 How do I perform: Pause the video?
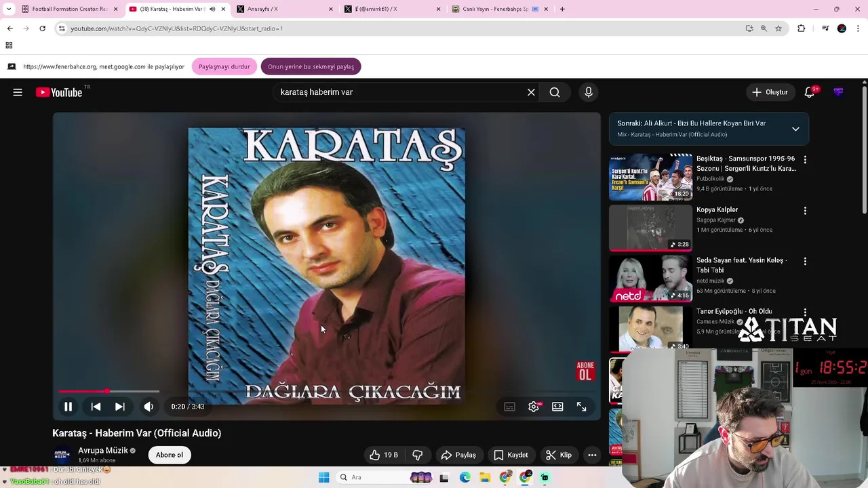[68, 407]
